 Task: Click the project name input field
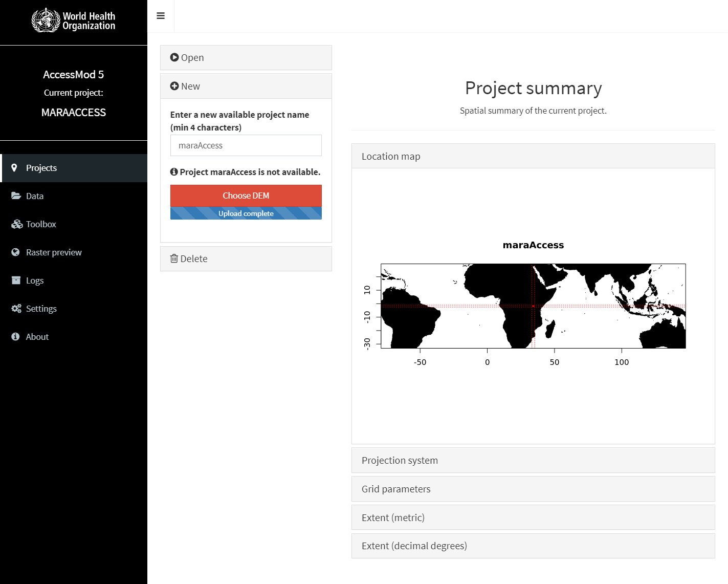pos(246,146)
